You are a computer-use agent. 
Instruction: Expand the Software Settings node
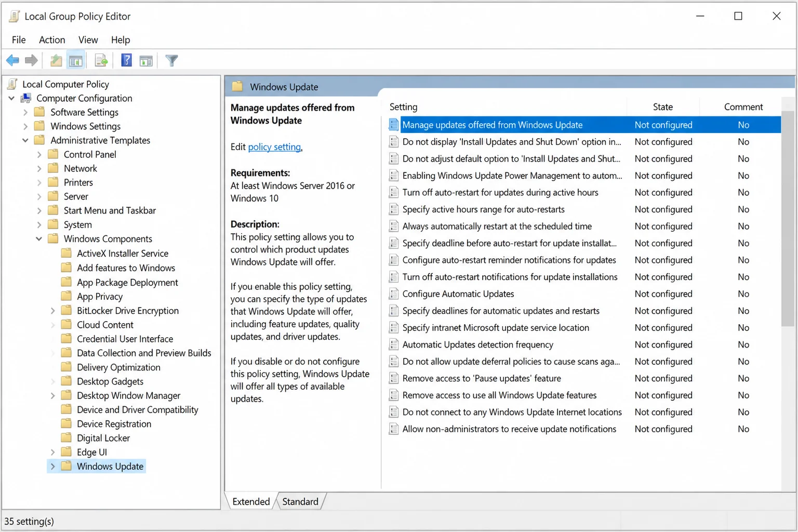25,112
